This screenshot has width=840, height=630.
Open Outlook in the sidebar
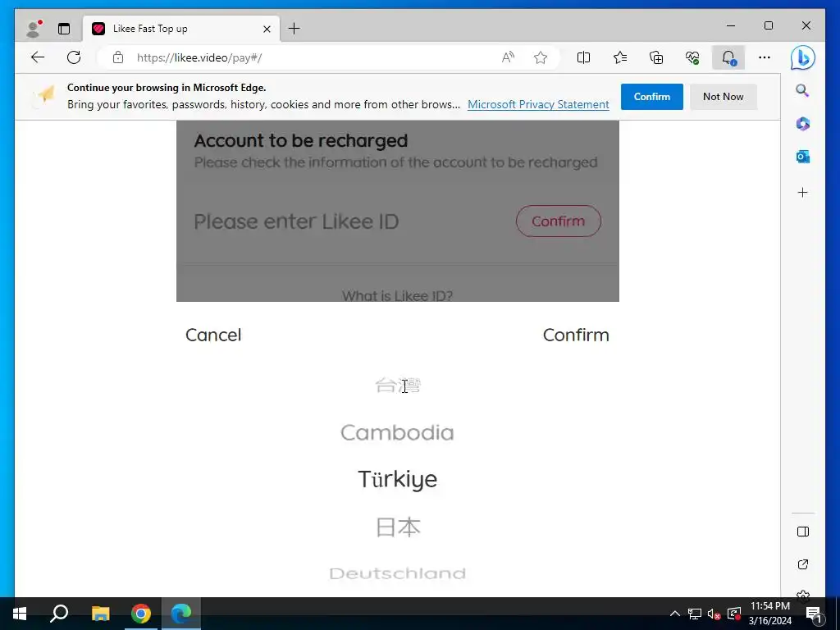[802, 157]
